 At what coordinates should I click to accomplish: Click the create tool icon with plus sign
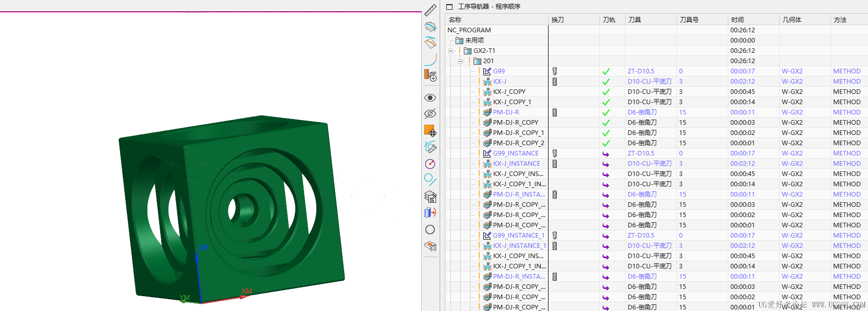coord(430,76)
